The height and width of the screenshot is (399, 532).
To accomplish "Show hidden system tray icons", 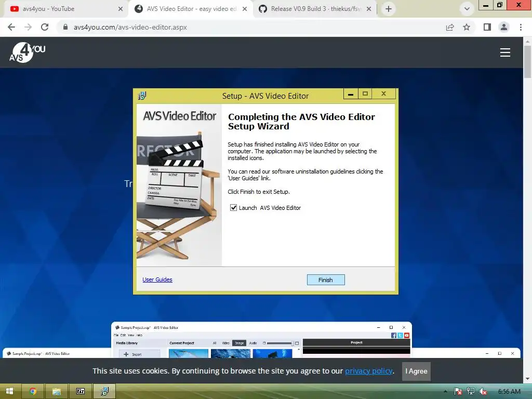I will [445, 392].
